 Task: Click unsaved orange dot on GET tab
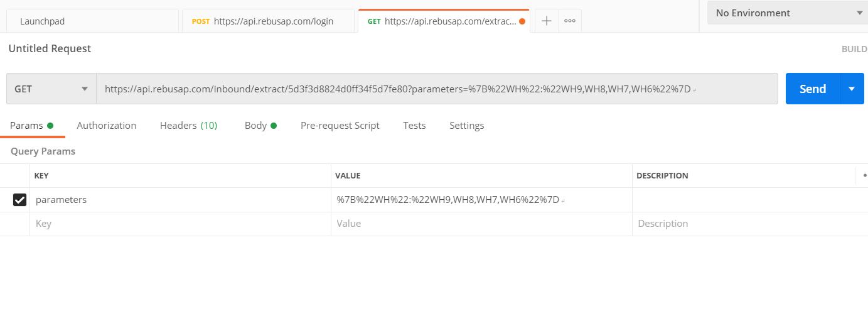coord(522,21)
